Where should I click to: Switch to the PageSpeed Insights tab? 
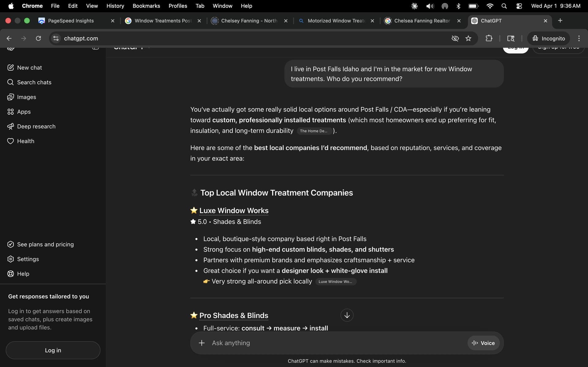coord(71,21)
